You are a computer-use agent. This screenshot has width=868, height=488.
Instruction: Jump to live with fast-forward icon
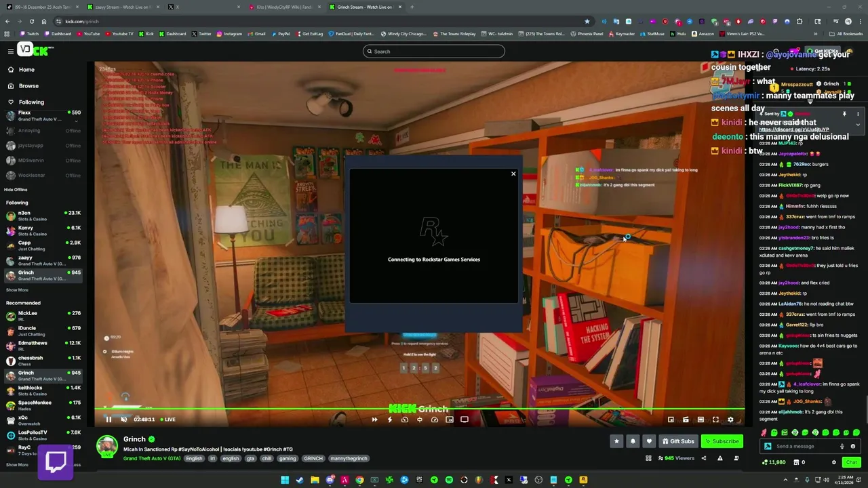pos(374,420)
